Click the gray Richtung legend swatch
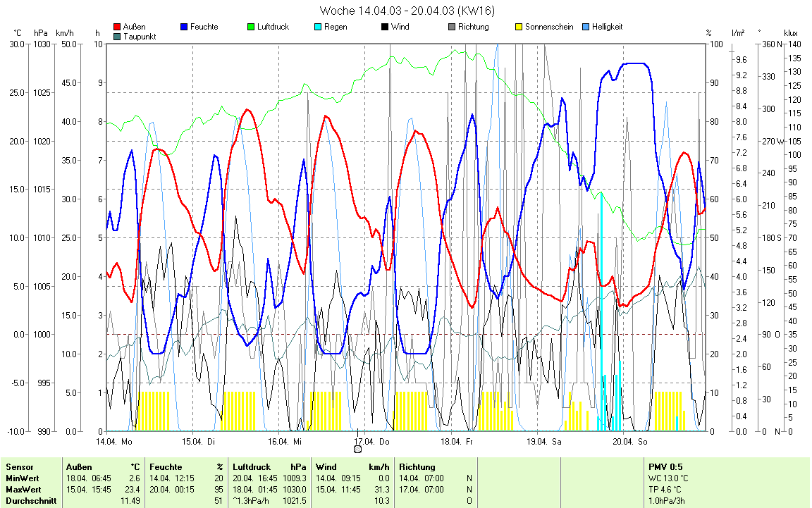The image size is (812, 508). coord(452,27)
